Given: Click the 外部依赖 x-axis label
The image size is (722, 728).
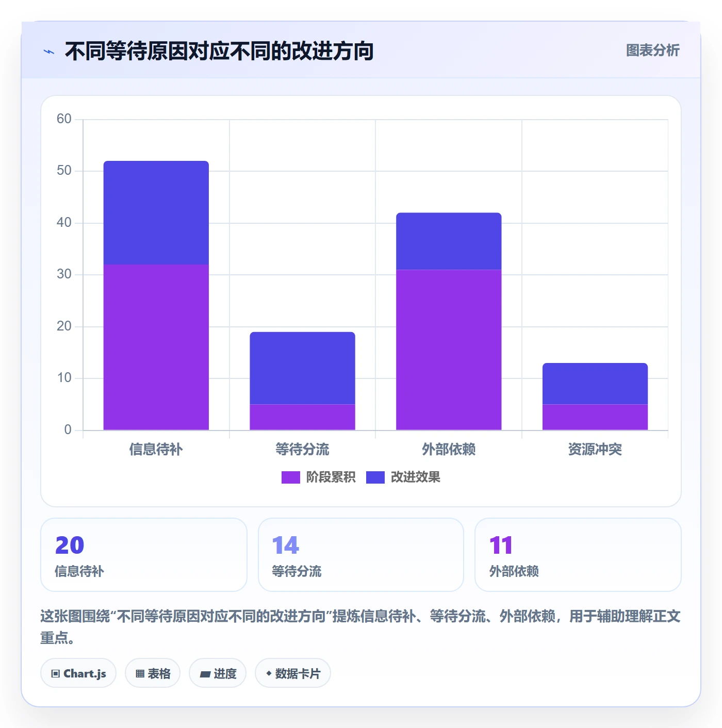Looking at the screenshot, I should click(x=449, y=450).
